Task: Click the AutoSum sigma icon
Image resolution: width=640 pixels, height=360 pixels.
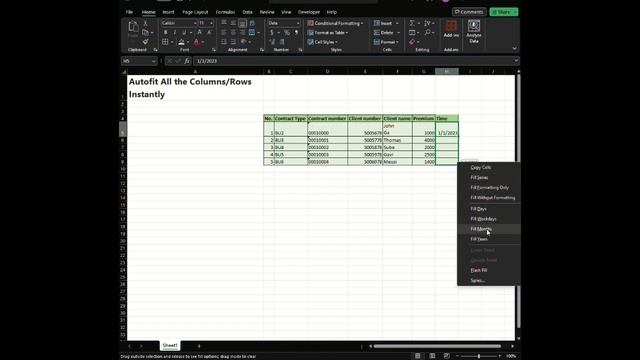Action: click(x=412, y=23)
